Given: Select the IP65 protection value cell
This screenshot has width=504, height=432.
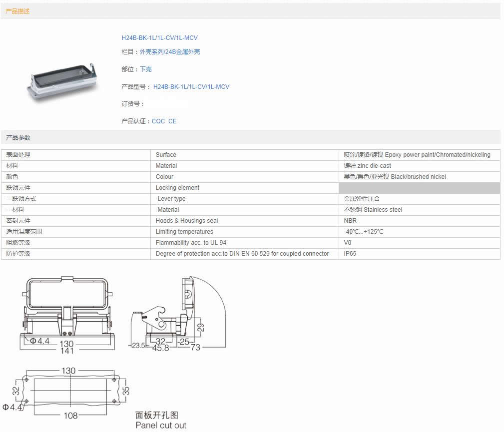Looking at the screenshot, I should tap(350, 254).
